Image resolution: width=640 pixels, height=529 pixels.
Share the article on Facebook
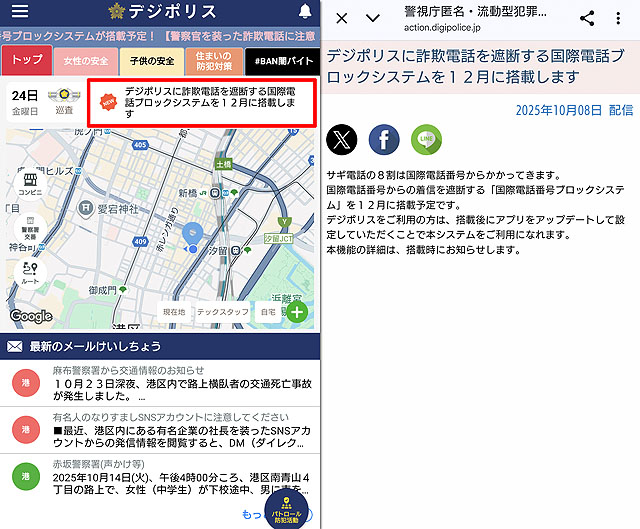[384, 140]
